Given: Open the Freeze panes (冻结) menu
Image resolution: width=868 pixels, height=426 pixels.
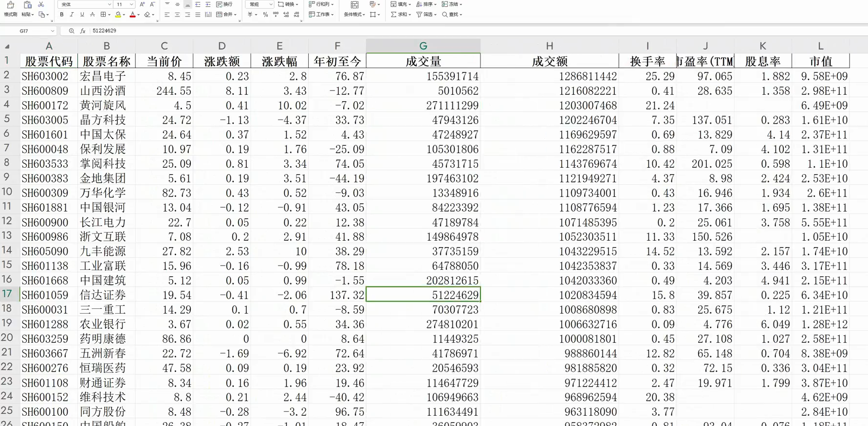Looking at the screenshot, I should click(x=452, y=4).
